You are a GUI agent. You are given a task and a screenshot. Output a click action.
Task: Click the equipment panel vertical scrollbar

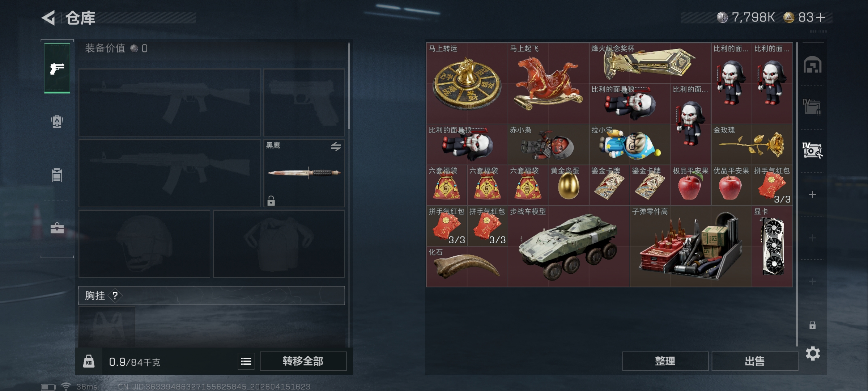[x=349, y=86]
